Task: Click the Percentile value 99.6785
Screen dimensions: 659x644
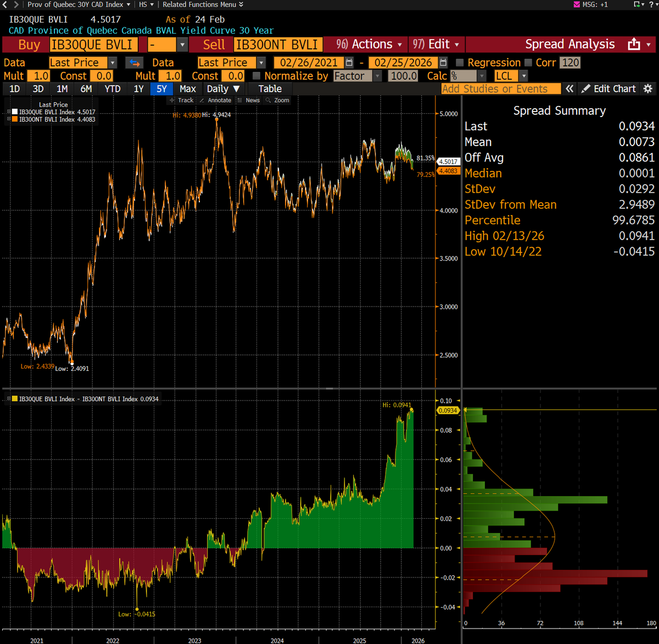Action: pos(634,220)
